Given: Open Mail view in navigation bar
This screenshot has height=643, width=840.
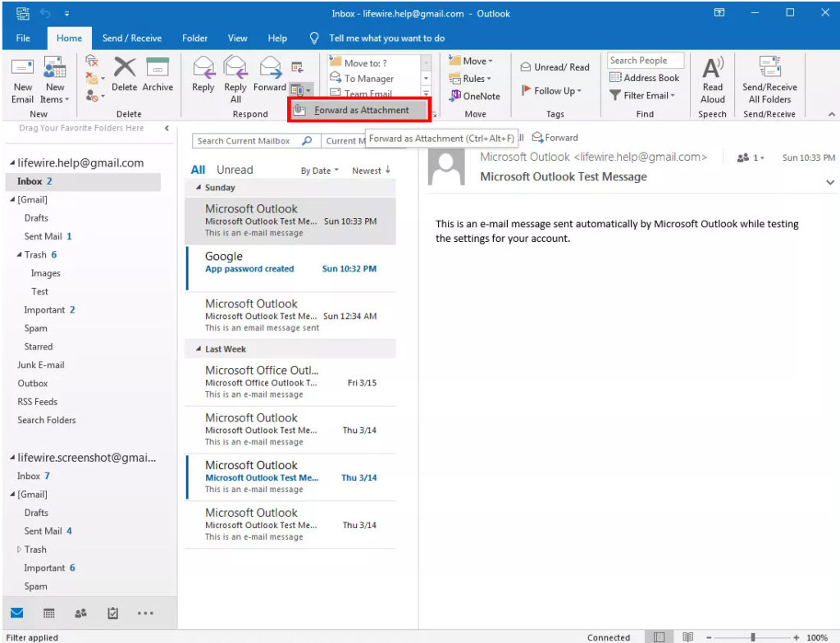Looking at the screenshot, I should [x=17, y=613].
